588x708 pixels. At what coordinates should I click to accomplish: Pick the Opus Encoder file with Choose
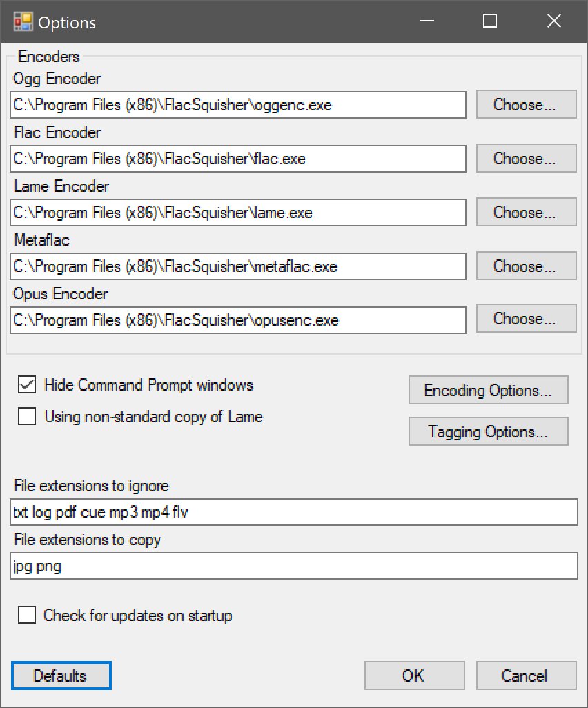coord(525,319)
